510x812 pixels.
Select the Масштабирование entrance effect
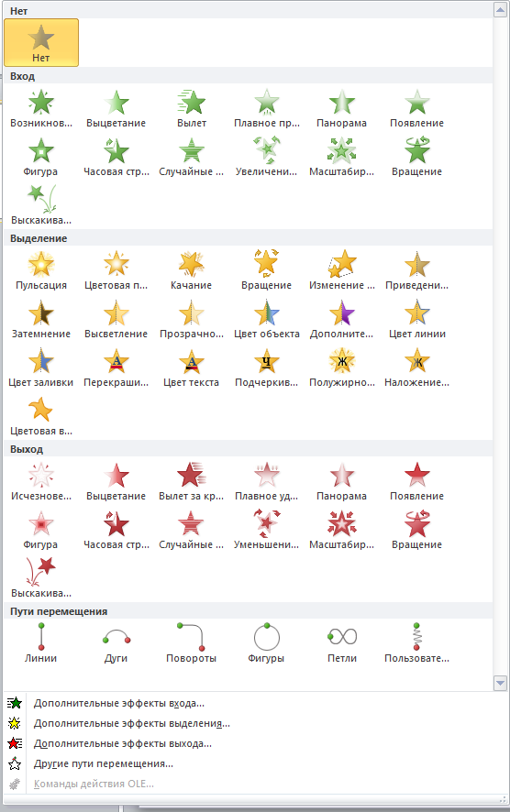(342, 158)
